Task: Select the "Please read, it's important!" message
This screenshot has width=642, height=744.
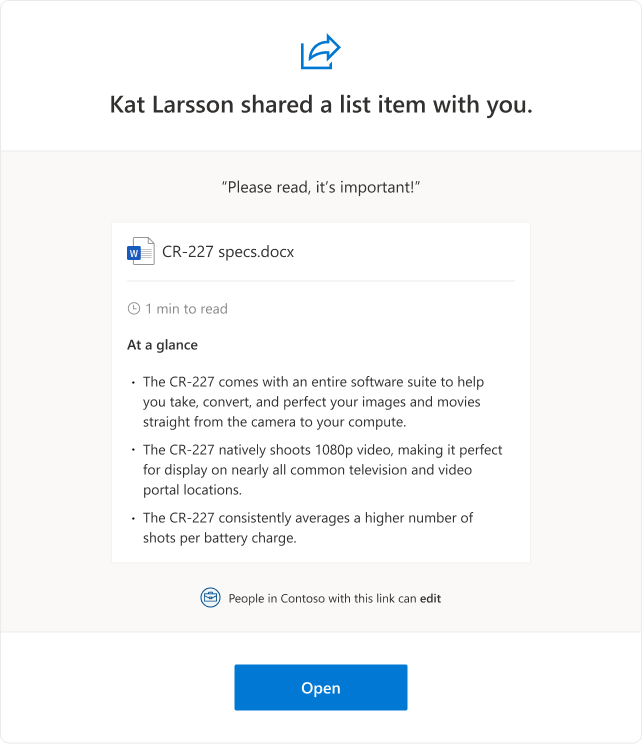Action: (x=321, y=186)
